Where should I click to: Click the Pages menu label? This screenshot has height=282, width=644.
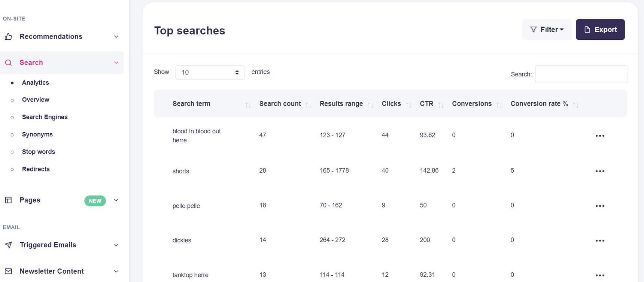[30, 200]
